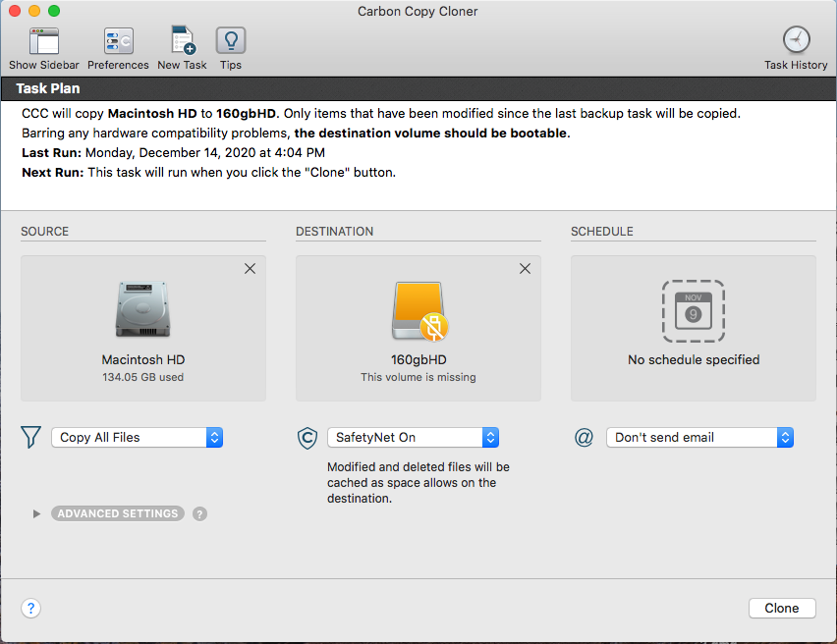The image size is (837, 644).
Task: Open the SafetyNet On dropdown
Action: click(413, 438)
